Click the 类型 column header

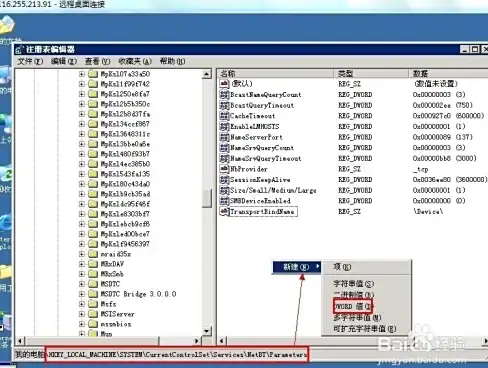(371, 73)
